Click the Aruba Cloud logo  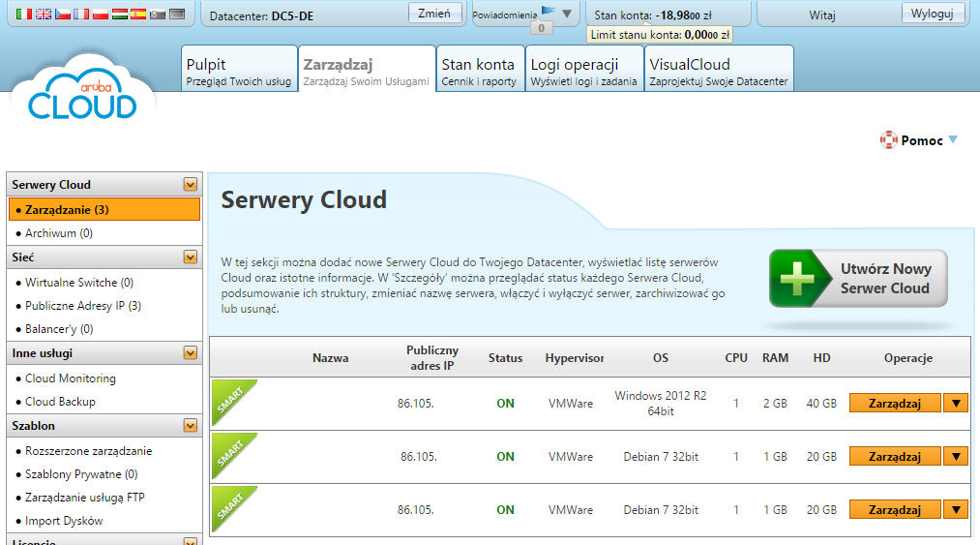(x=82, y=87)
